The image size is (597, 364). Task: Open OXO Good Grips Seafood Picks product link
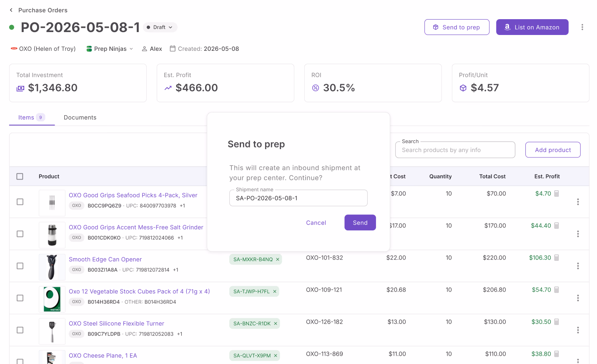click(x=133, y=195)
